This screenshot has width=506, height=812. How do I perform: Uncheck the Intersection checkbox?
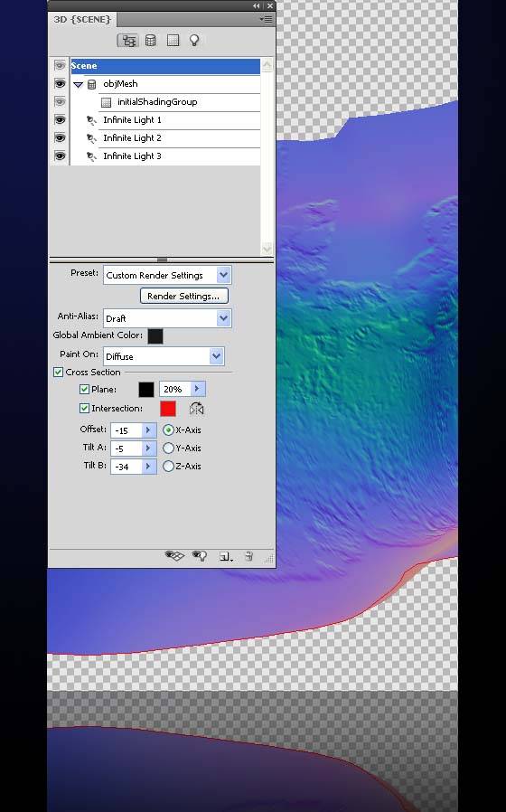84,408
